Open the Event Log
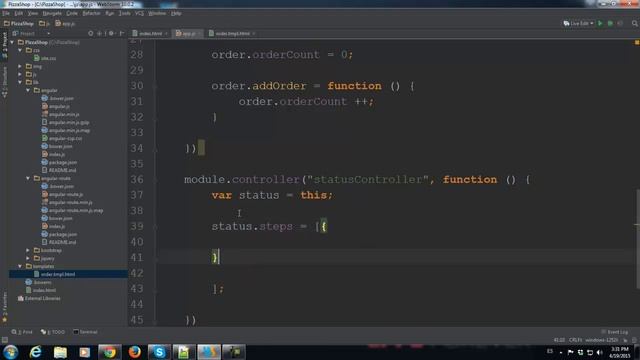 [615, 332]
